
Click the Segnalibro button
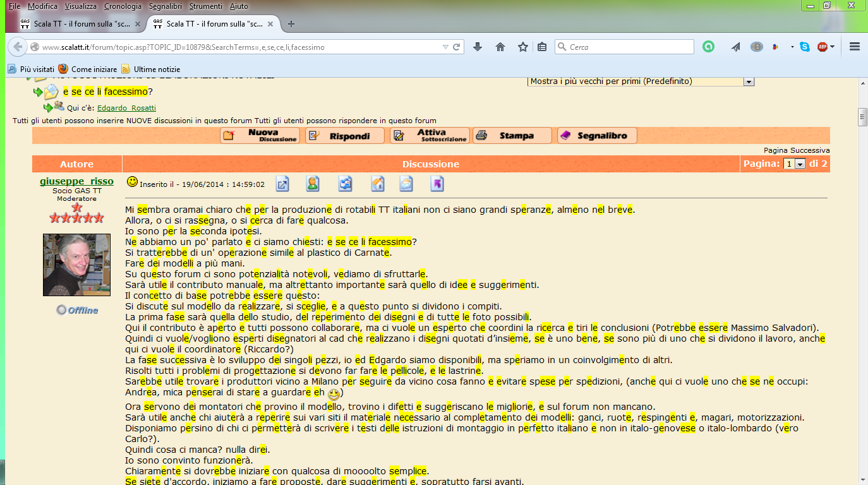[597, 136]
